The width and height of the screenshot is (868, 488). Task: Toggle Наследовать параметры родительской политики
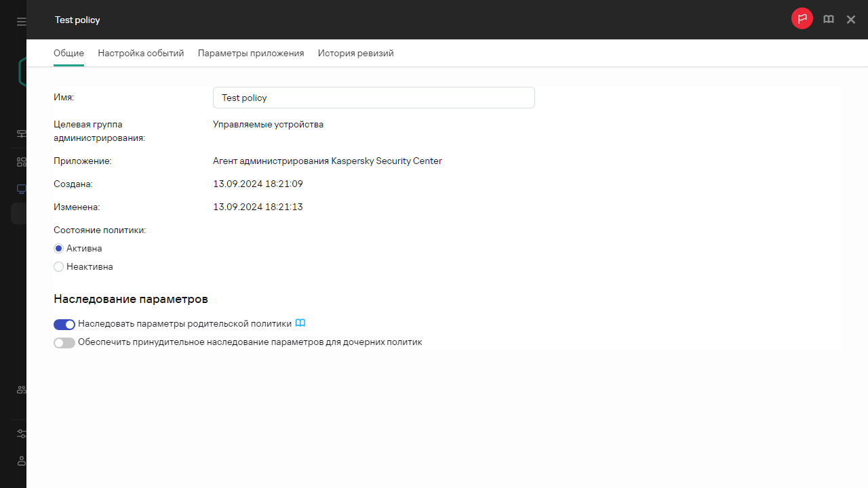pyautogui.click(x=64, y=325)
